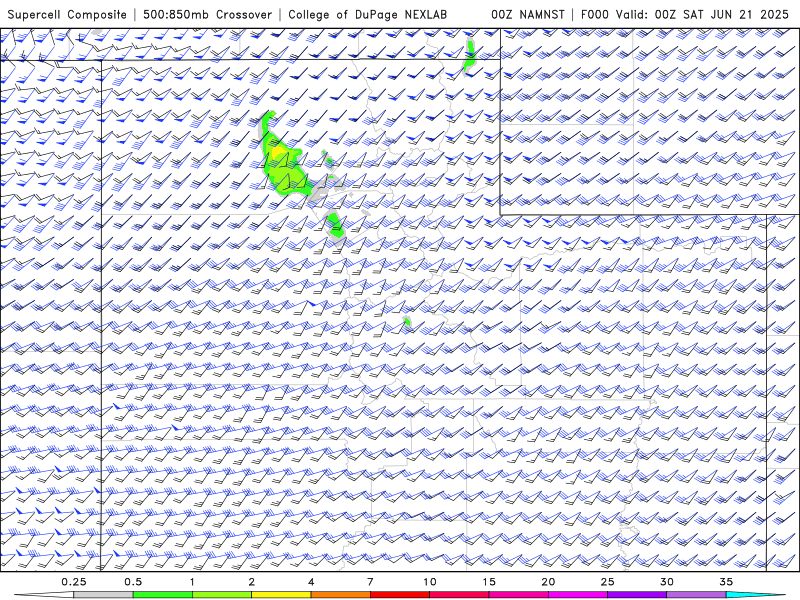
Task: Click the crimson 10–15 legend segment
Action: click(x=459, y=595)
